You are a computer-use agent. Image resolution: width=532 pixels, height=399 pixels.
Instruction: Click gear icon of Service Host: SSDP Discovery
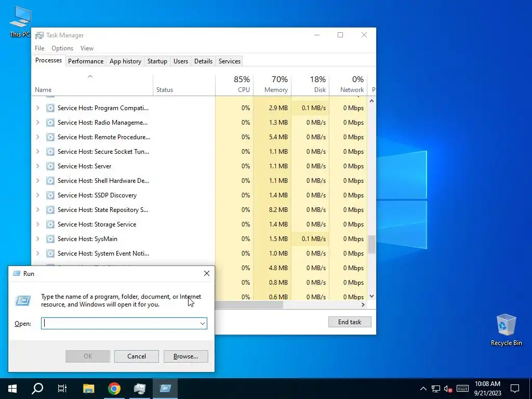(50, 195)
